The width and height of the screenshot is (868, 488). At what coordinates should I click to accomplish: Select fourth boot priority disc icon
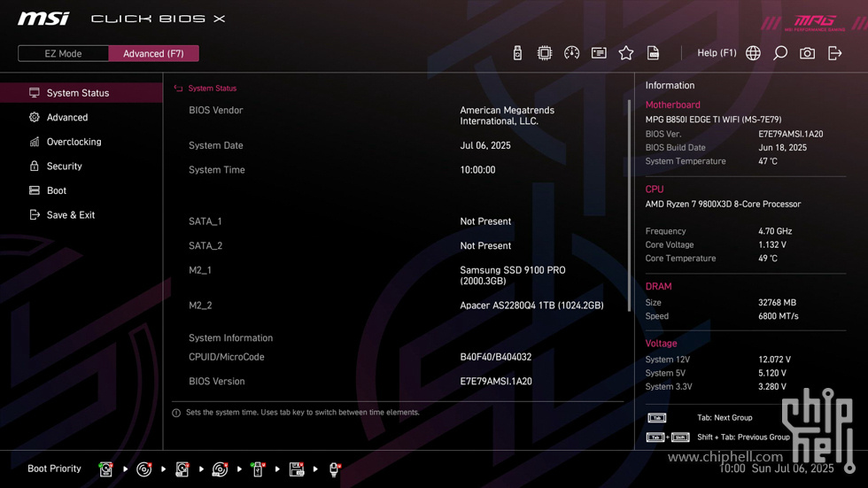tap(220, 469)
